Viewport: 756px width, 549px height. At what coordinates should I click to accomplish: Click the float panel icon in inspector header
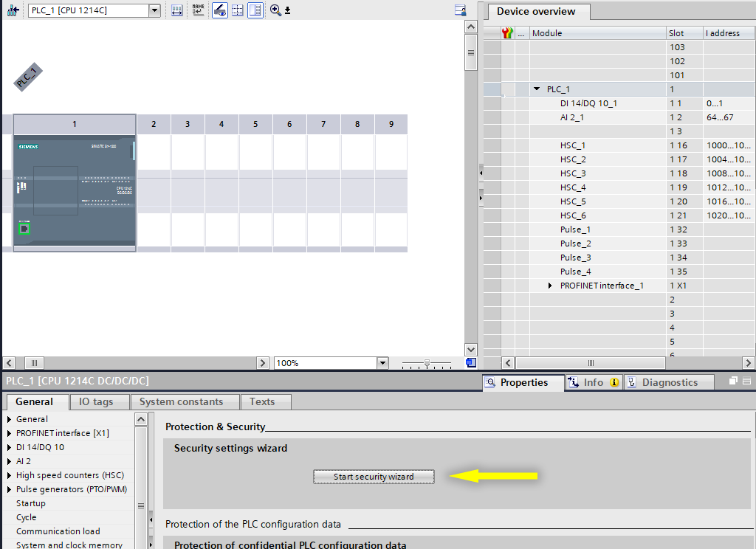tap(734, 381)
